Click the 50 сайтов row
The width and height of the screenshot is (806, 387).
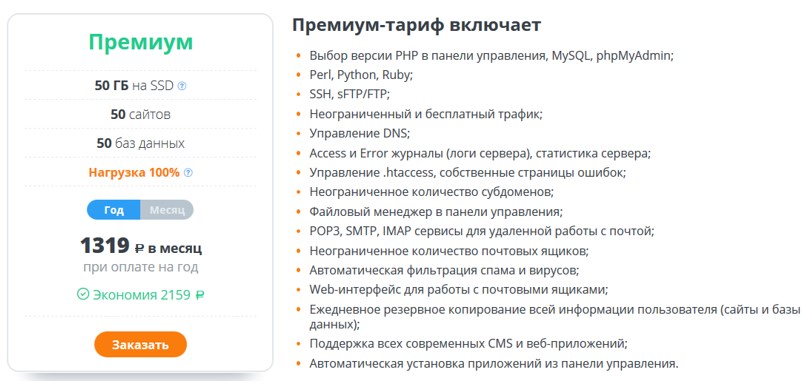140,114
